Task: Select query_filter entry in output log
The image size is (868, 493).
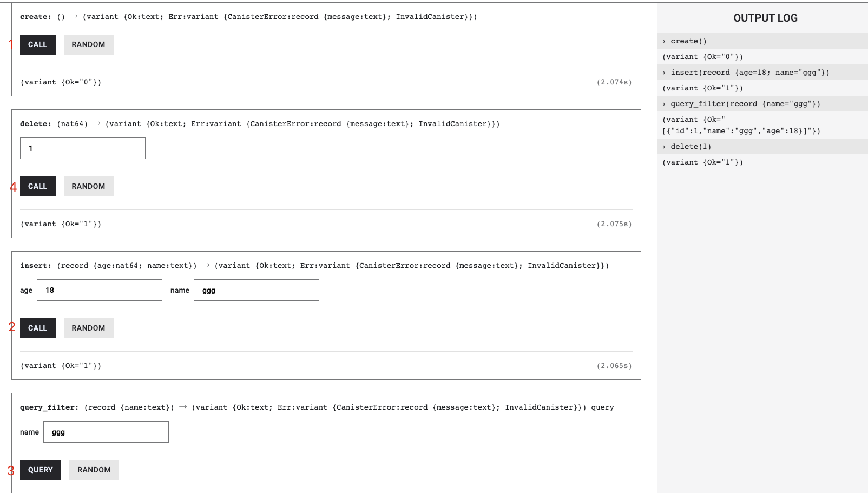Action: pyautogui.click(x=745, y=104)
